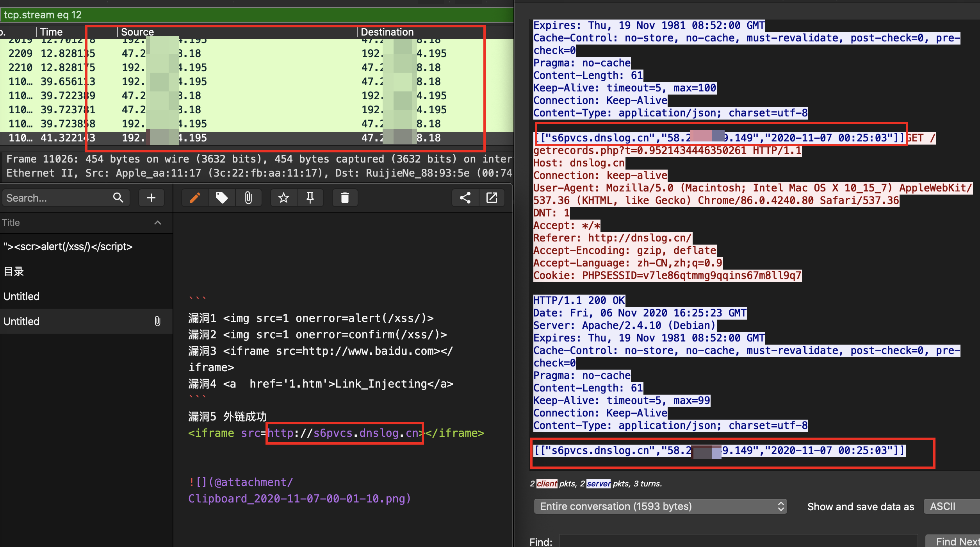Viewport: 980px width, 547px height.
Task: Open the tag editor icon
Action: [221, 198]
